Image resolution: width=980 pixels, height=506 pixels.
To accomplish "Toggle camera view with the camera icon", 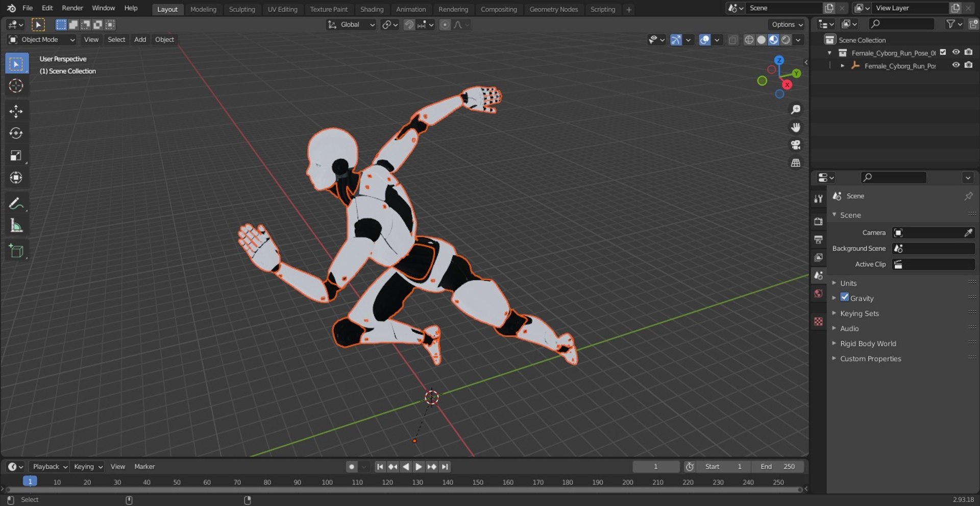I will point(795,145).
